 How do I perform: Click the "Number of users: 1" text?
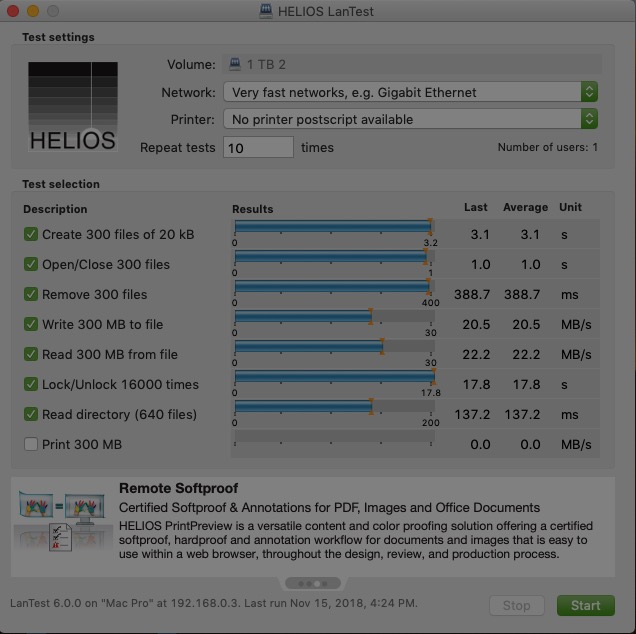coord(548,147)
